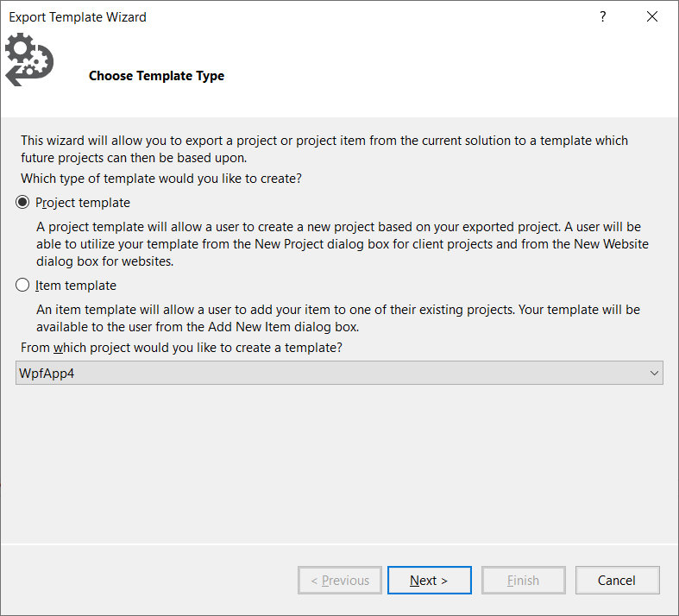Close the Export Template Wizard dialog

(652, 16)
